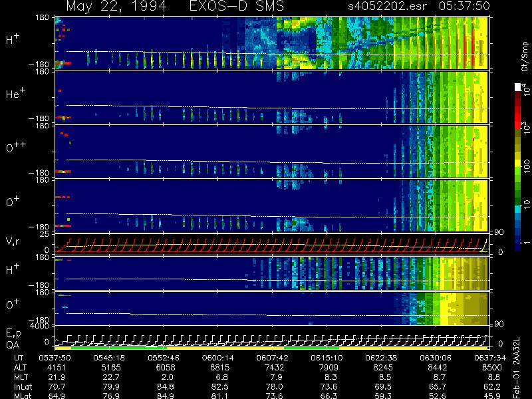Image resolution: width=532 pixels, height=399 pixels.
Task: Click InLat value '62.2'
Action: click(493, 387)
